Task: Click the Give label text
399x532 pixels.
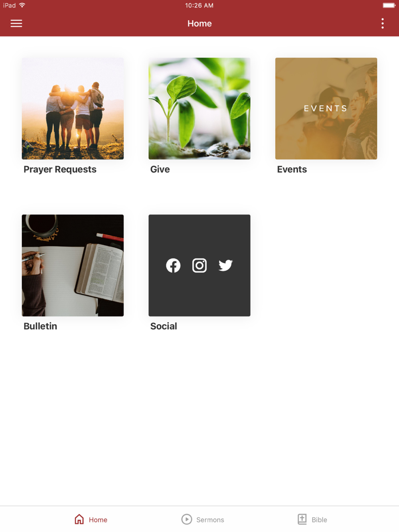Action: click(160, 169)
